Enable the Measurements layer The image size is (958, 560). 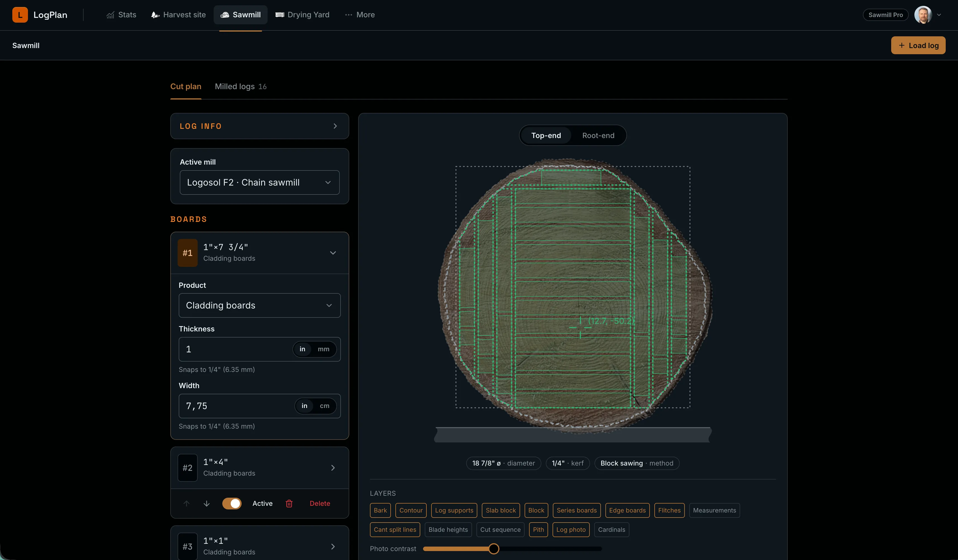click(x=714, y=510)
